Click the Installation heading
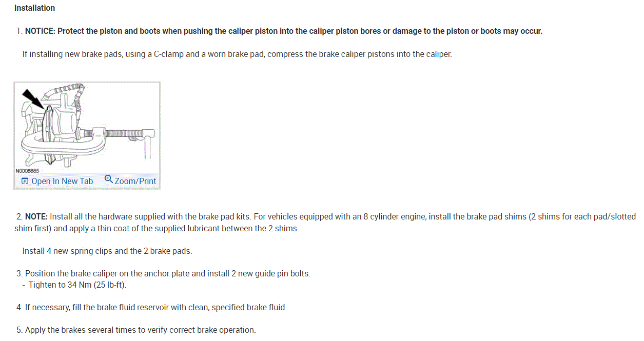This screenshot has height=341, width=644. [x=35, y=8]
